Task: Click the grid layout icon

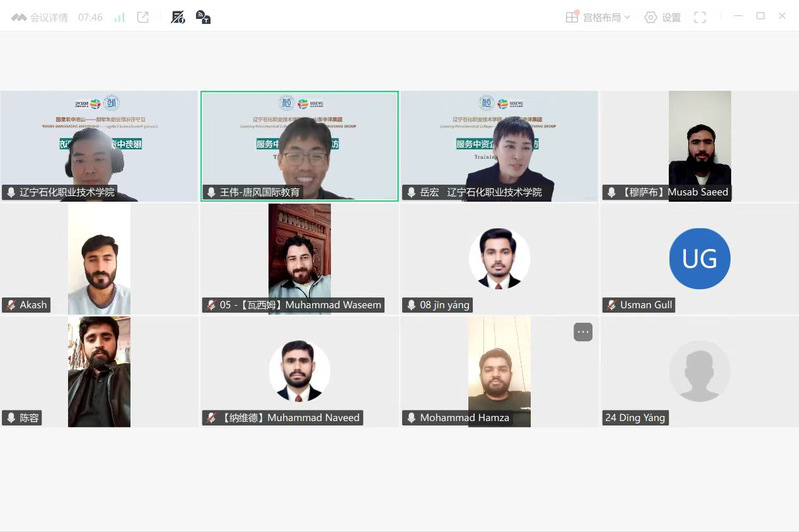Action: click(572, 17)
